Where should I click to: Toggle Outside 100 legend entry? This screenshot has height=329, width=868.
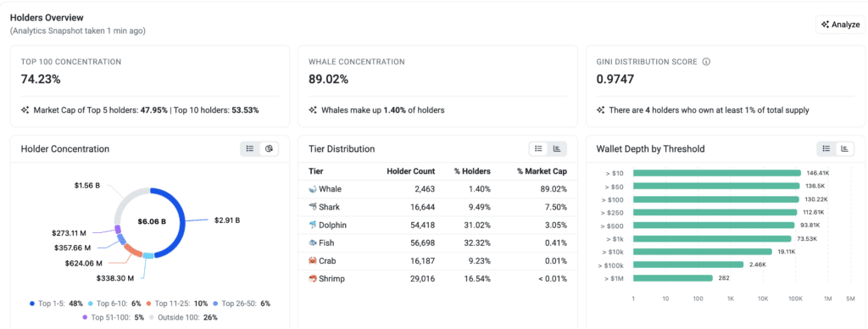click(183, 317)
